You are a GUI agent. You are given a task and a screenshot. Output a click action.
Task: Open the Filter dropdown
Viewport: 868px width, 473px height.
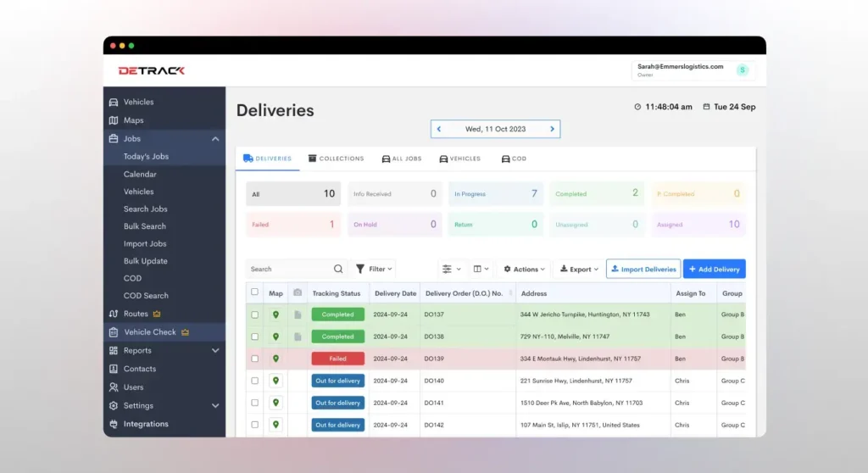pyautogui.click(x=374, y=270)
